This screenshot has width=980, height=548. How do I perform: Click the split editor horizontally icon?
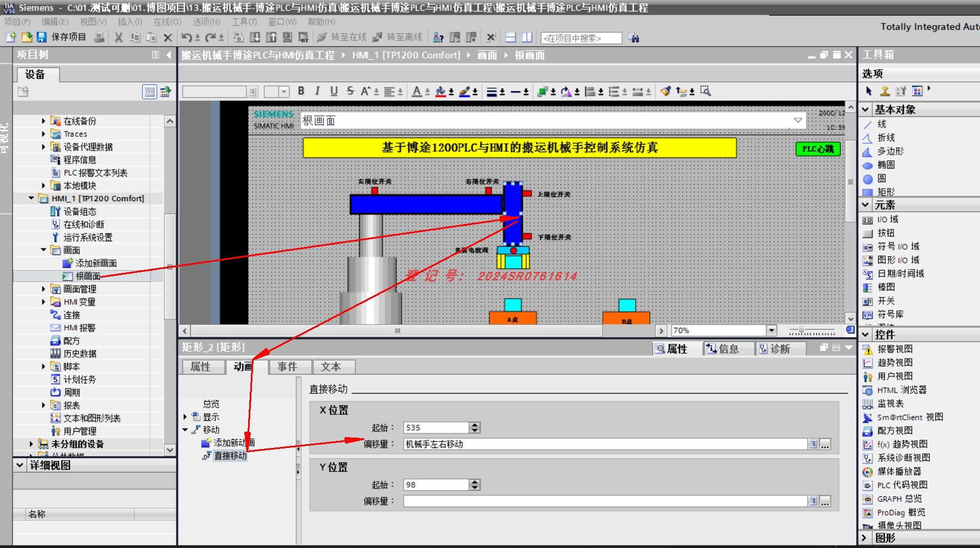[510, 37]
